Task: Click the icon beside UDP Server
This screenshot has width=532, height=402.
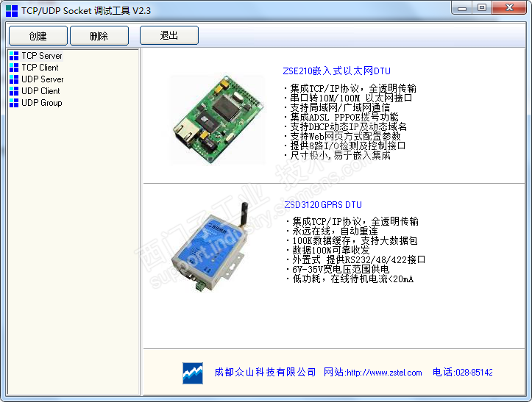Action: point(14,79)
